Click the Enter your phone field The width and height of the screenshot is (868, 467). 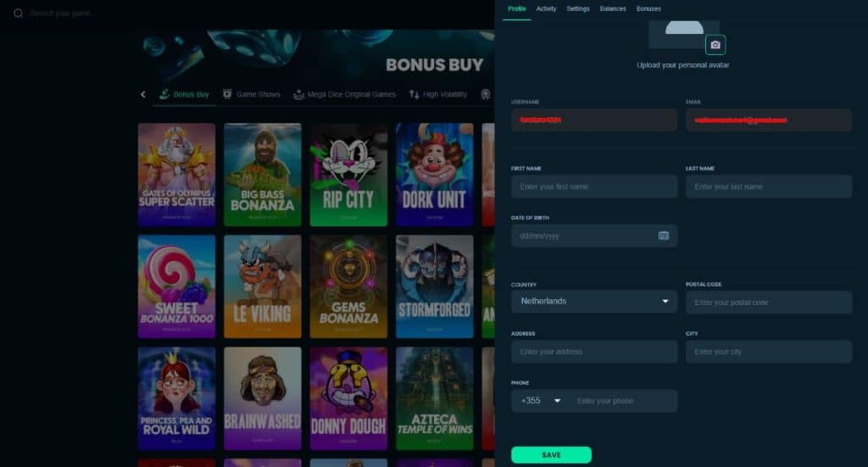coord(623,401)
